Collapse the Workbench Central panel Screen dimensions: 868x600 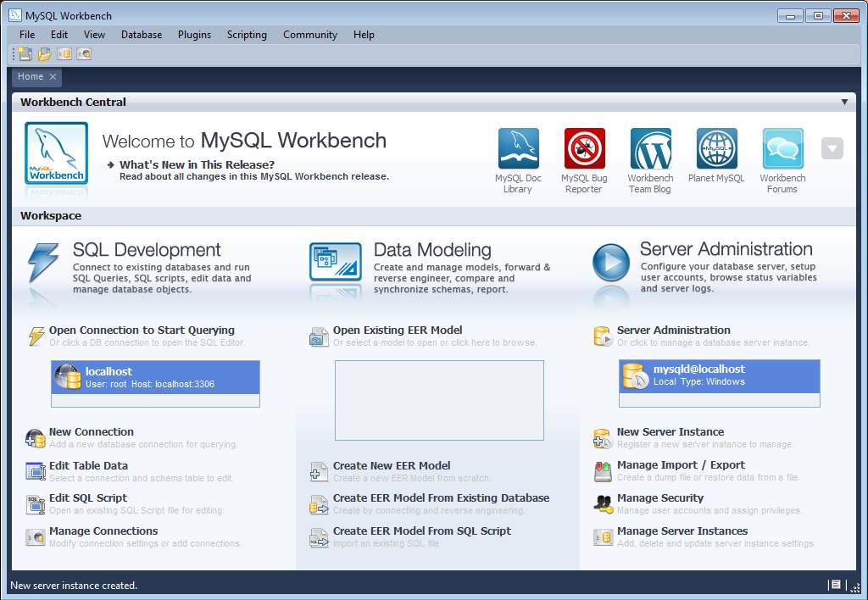(x=844, y=102)
